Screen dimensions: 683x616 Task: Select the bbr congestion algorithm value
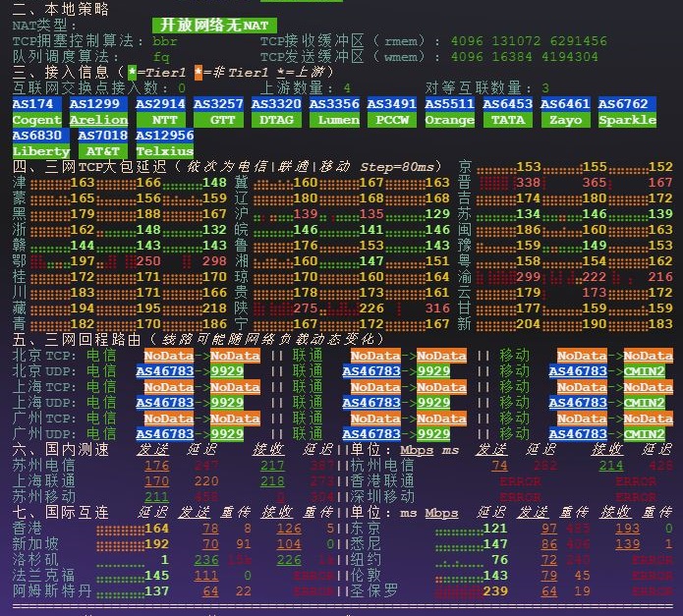[165, 41]
